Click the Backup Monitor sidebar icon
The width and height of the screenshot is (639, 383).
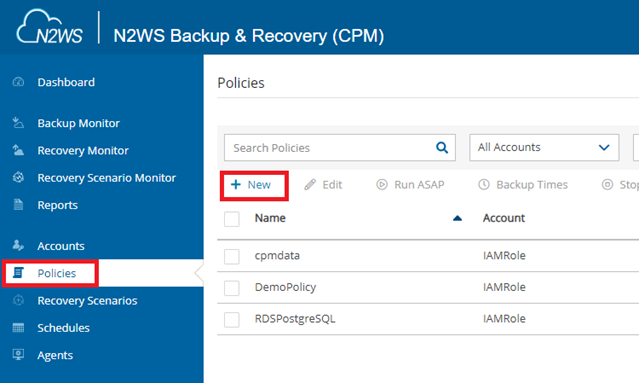[18, 123]
